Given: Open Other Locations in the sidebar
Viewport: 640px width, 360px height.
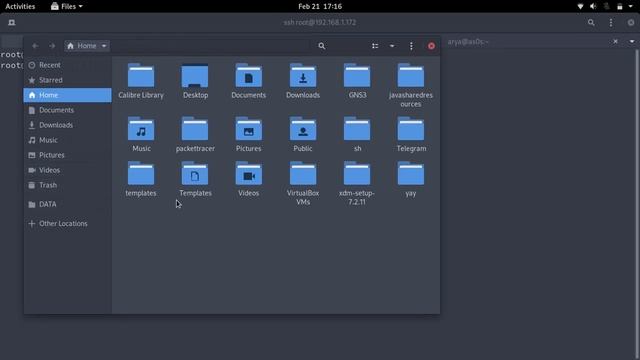Looking at the screenshot, I should [x=67, y=223].
